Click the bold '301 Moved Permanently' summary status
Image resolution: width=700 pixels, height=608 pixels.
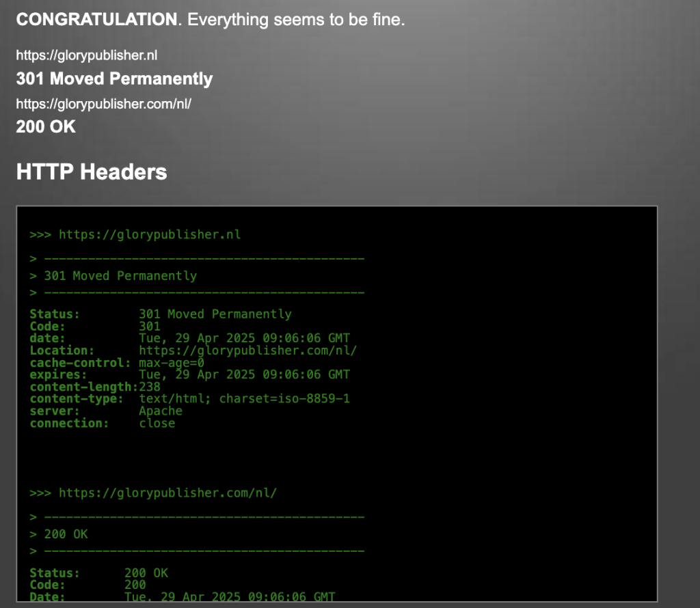point(114,79)
